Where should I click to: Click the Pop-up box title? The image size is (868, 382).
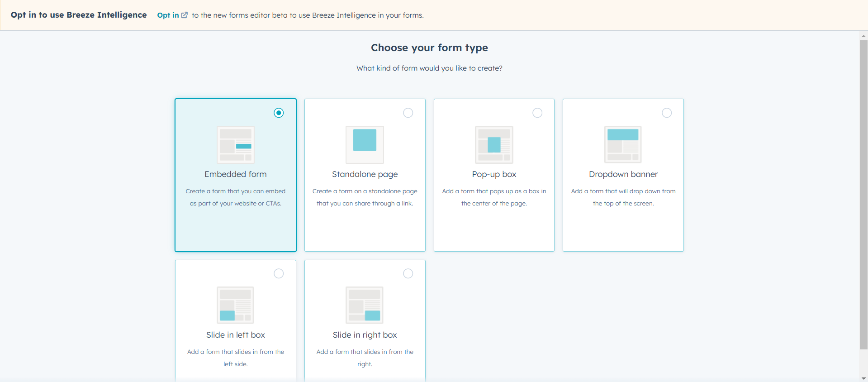click(x=494, y=174)
